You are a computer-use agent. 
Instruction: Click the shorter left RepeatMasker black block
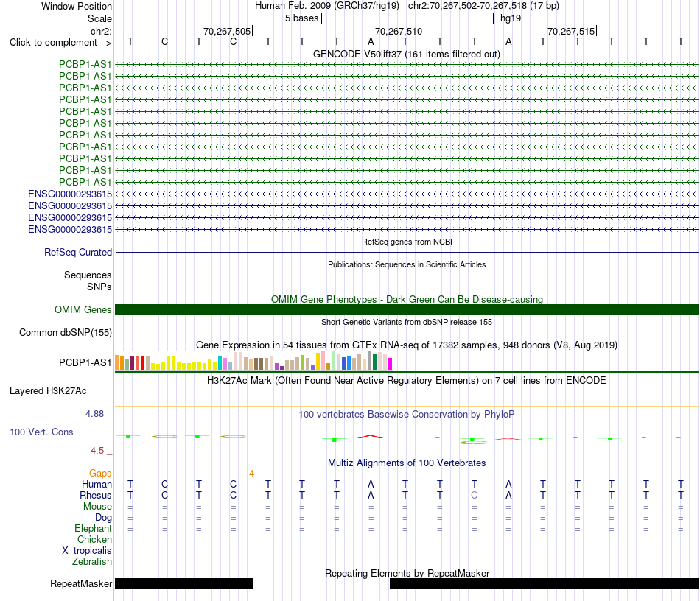[184, 583]
